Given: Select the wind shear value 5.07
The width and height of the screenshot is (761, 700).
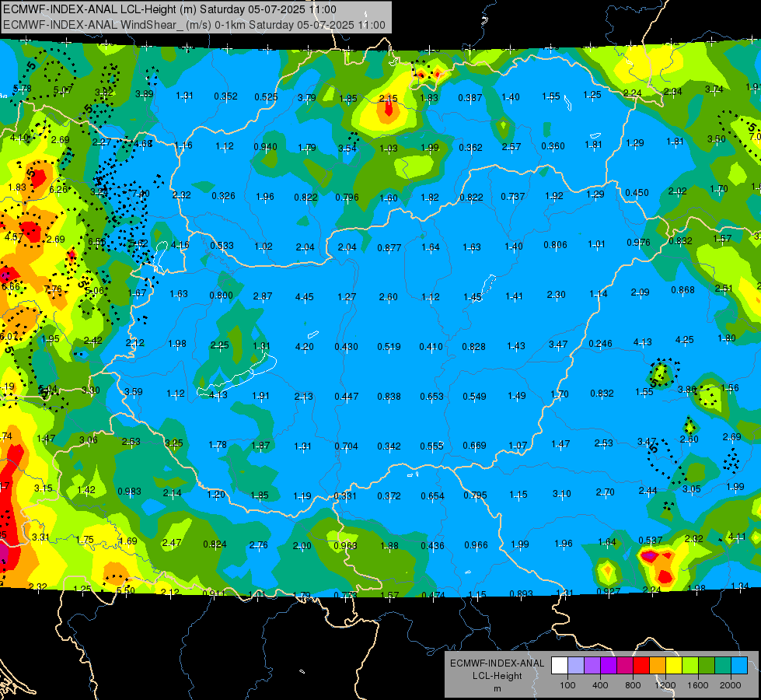Looking at the screenshot, I should (x=63, y=90).
